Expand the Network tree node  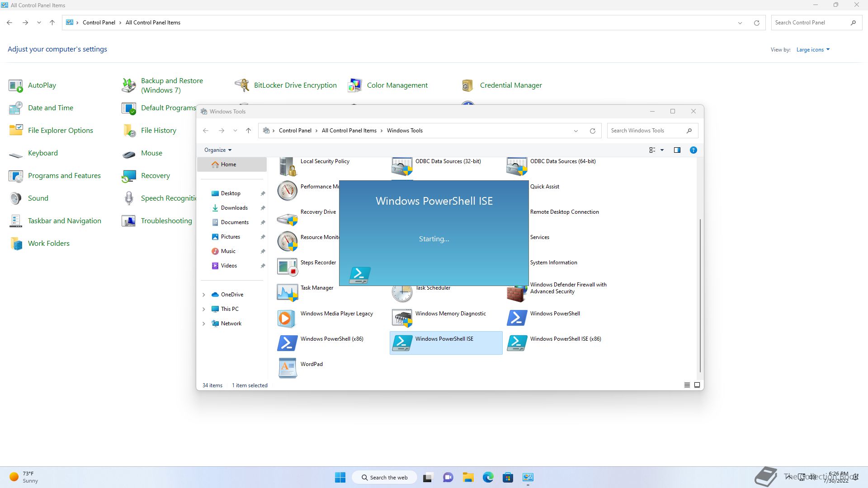click(x=204, y=324)
